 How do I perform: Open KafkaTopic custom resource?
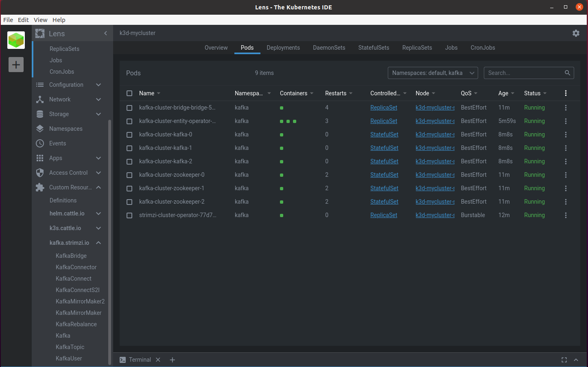tap(70, 347)
